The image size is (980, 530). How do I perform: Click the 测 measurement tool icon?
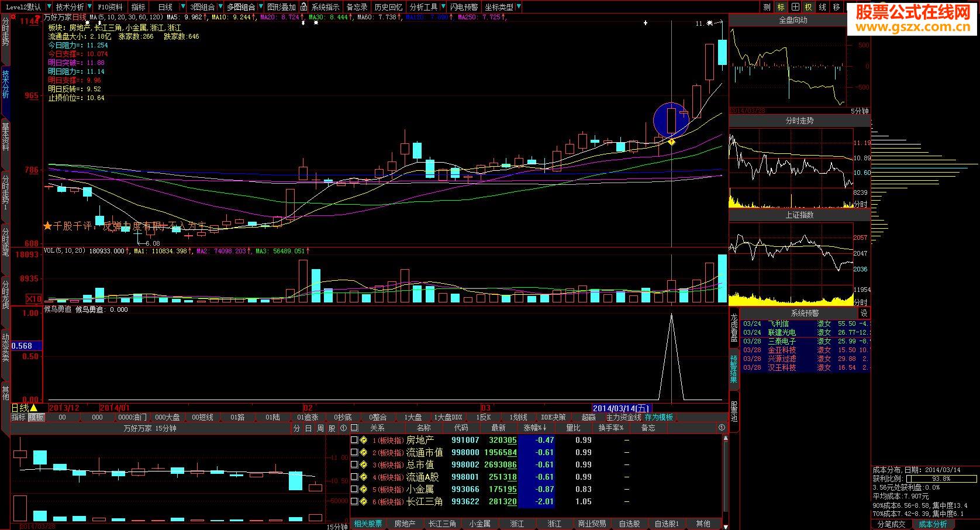point(767,7)
